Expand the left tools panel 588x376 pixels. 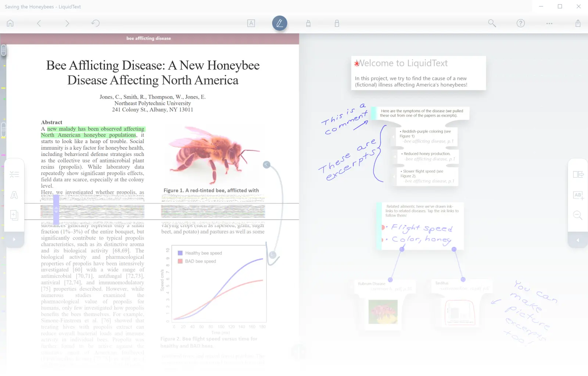click(x=14, y=239)
